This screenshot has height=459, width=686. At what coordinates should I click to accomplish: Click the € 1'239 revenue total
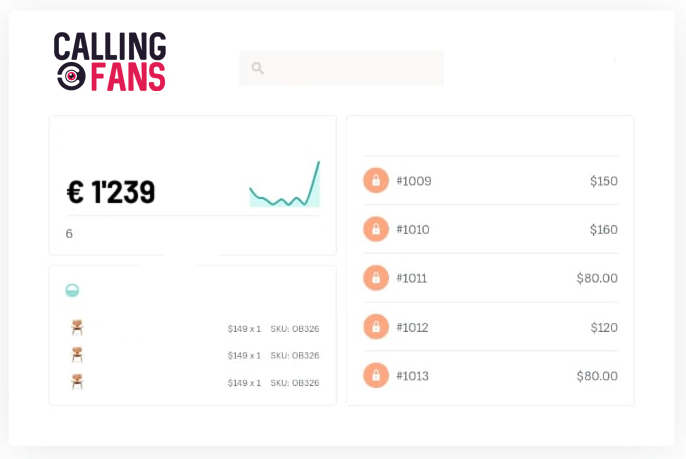(111, 192)
